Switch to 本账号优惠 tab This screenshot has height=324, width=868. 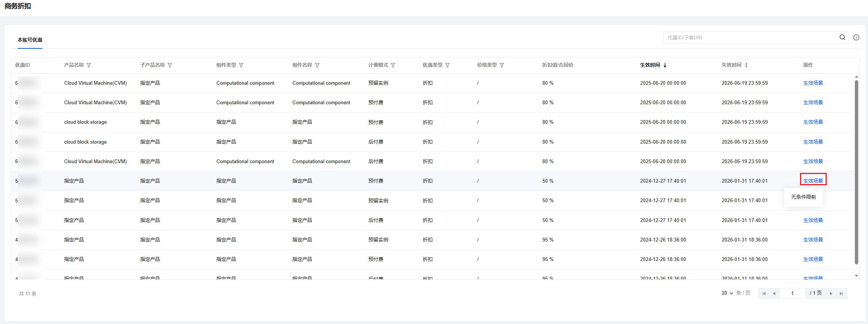pos(30,40)
